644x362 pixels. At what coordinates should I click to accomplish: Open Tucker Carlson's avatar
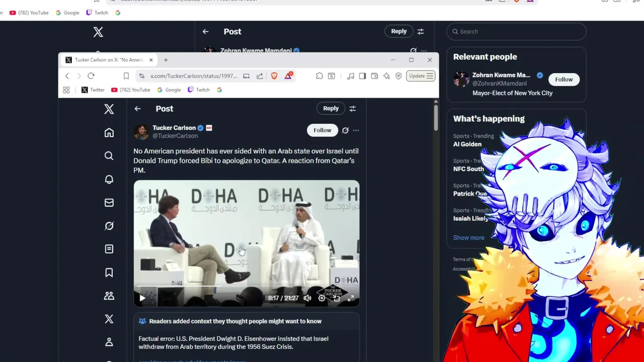(x=141, y=132)
